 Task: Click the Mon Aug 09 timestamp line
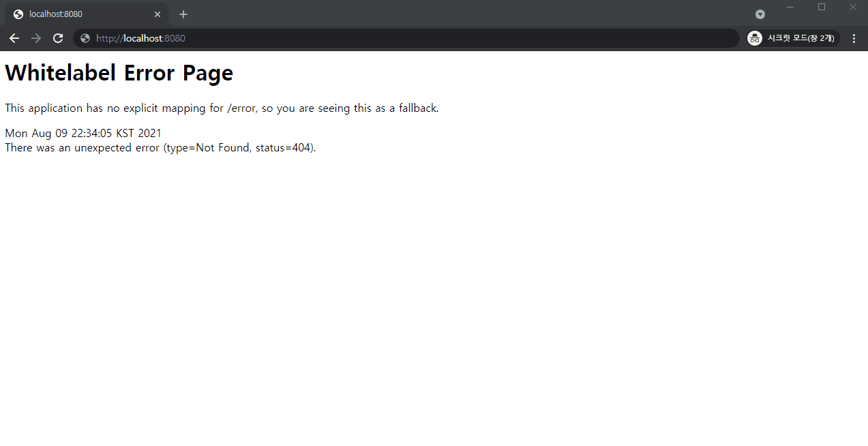point(83,133)
